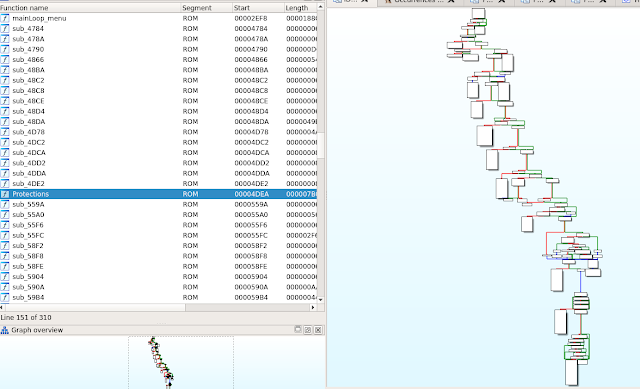This screenshot has height=389, width=640.
Task: Maximize the Graph overview panel
Action: coord(308,330)
